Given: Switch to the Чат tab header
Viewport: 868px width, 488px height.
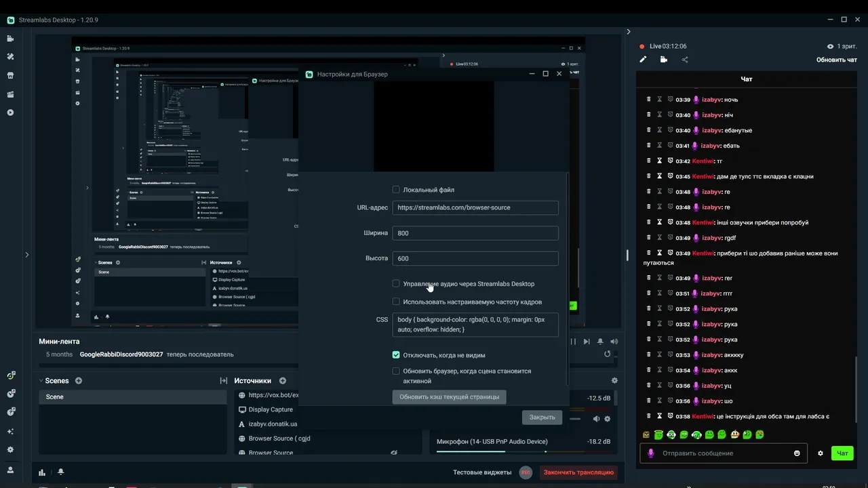Looking at the screenshot, I should (x=746, y=79).
